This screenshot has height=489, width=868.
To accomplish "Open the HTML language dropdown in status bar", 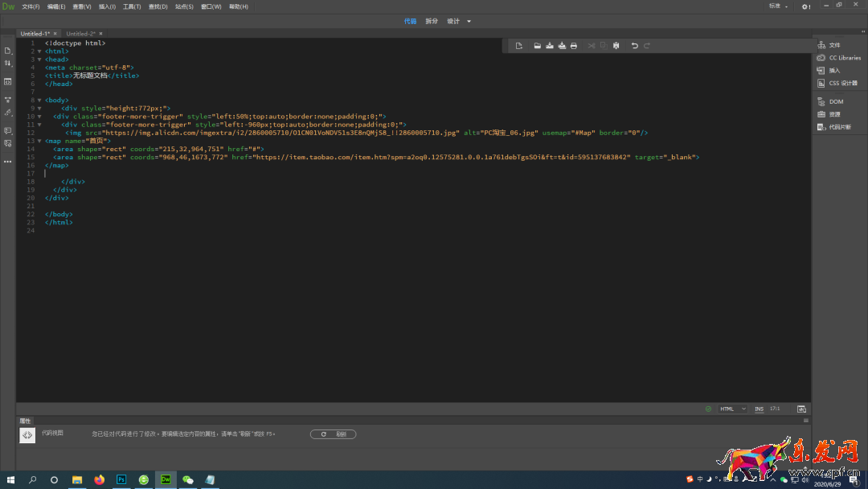I will click(x=733, y=409).
